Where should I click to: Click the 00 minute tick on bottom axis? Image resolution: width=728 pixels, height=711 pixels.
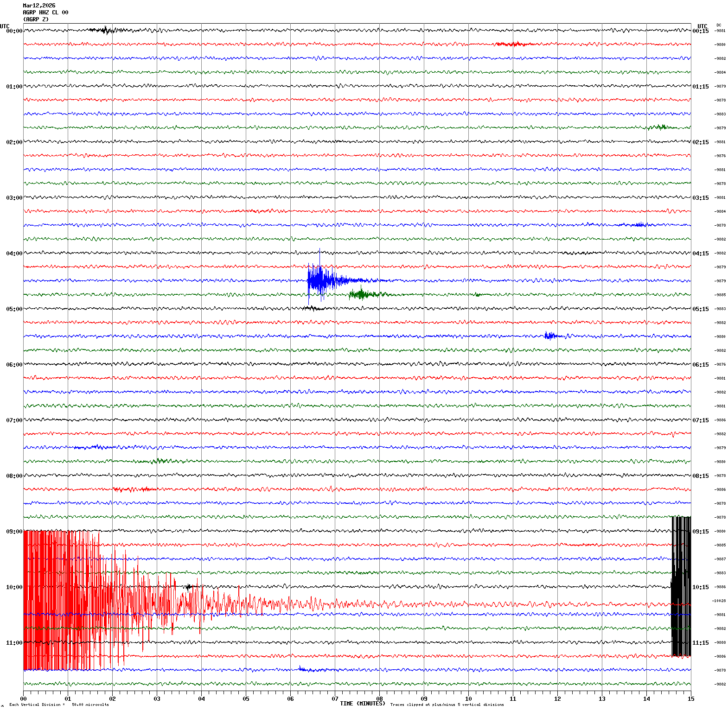click(23, 699)
